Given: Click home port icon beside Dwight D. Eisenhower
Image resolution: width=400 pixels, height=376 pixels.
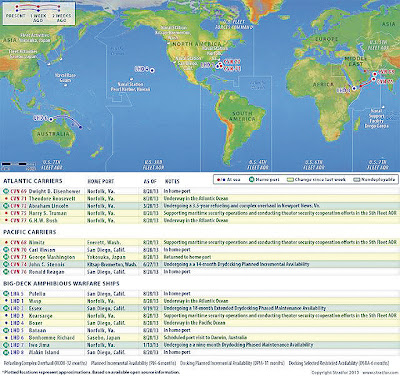Looking at the screenshot, I should [6, 191].
